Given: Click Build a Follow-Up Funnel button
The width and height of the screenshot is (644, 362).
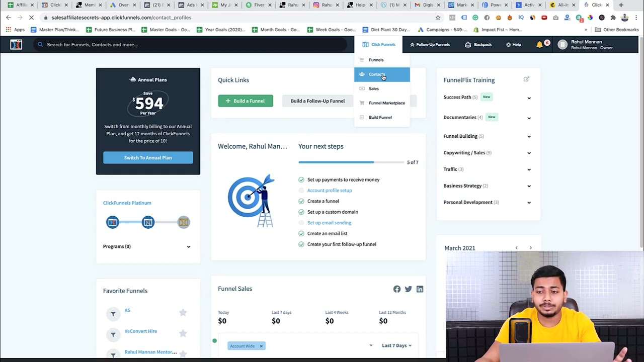Looking at the screenshot, I should (x=317, y=101).
